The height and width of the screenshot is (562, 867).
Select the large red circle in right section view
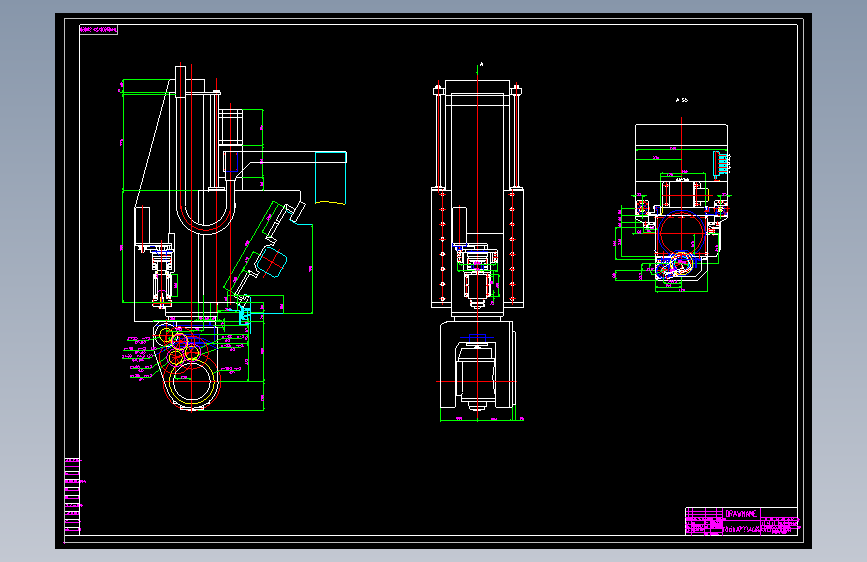(681, 234)
